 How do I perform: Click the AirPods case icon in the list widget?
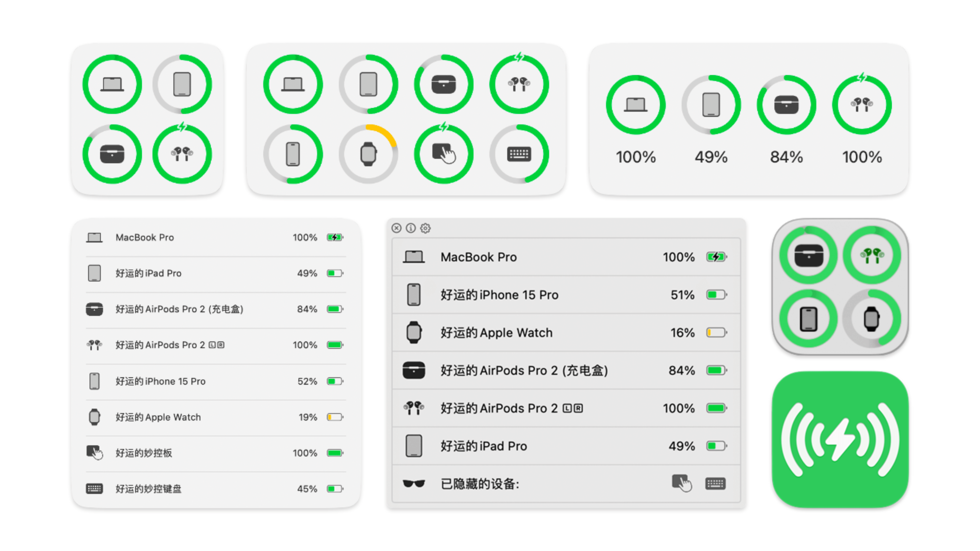(94, 309)
